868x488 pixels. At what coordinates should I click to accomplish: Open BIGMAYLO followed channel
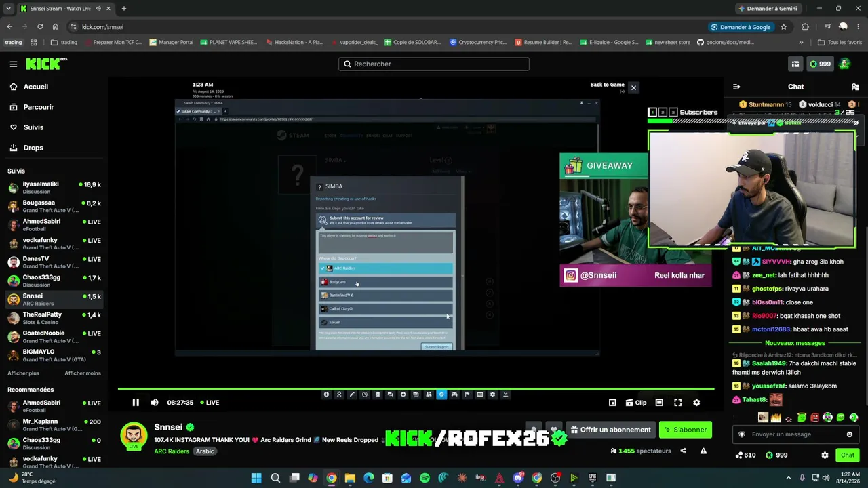54,355
